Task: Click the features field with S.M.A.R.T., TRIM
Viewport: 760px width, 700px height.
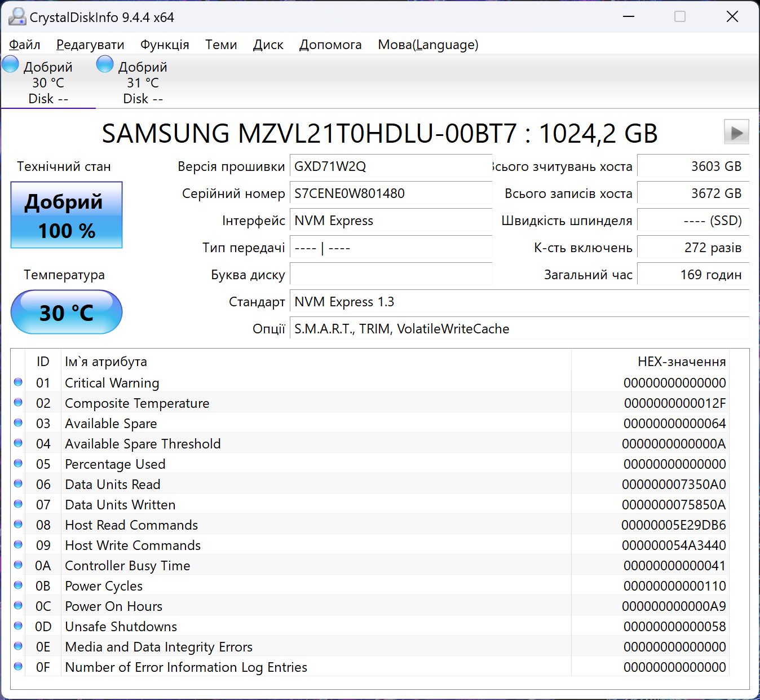Action: click(x=520, y=329)
